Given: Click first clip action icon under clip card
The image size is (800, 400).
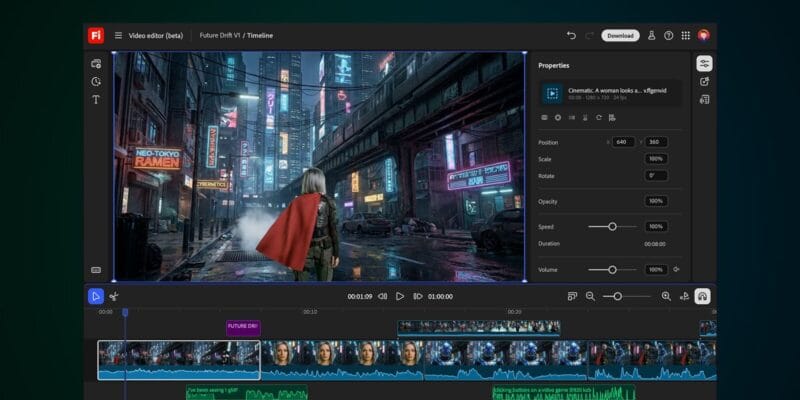Looking at the screenshot, I should 544,118.
